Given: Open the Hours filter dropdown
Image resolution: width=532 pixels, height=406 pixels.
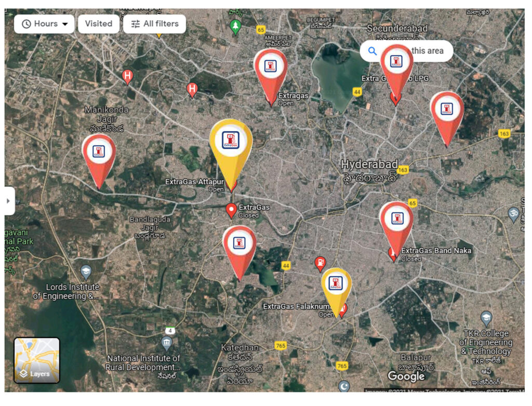Looking at the screenshot, I should [x=44, y=24].
